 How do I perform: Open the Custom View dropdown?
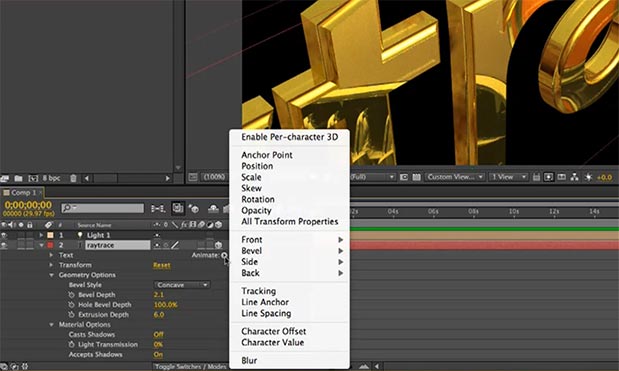click(455, 177)
